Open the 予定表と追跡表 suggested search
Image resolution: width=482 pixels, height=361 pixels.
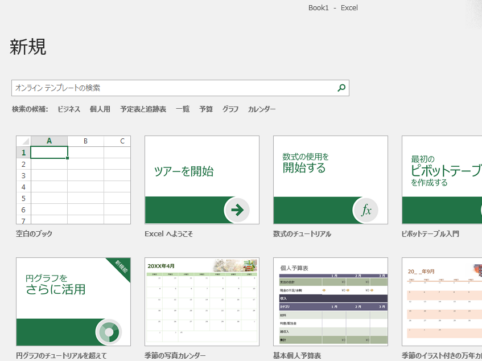[143, 109]
